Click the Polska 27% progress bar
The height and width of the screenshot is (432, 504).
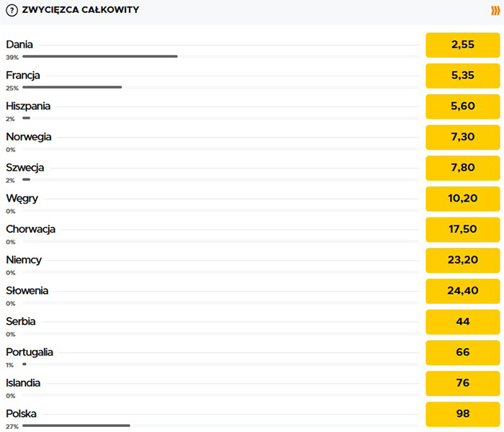click(76, 426)
